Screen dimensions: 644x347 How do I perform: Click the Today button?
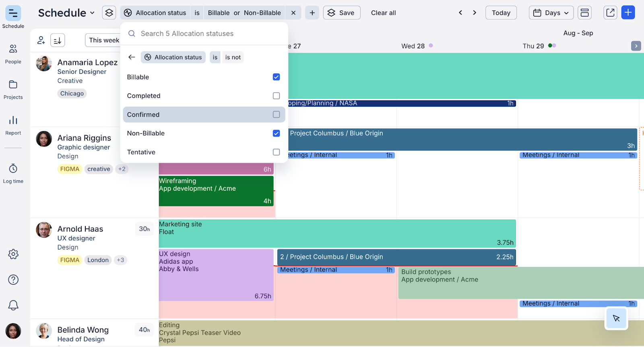(501, 13)
